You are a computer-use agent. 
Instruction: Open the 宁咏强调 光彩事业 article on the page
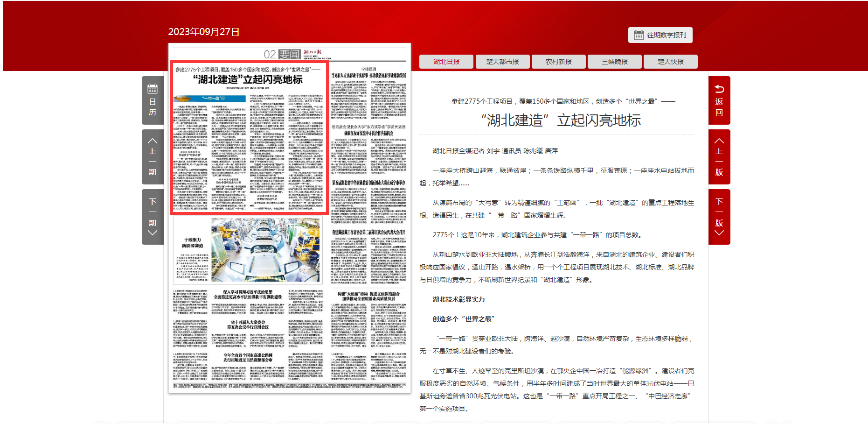click(x=368, y=92)
